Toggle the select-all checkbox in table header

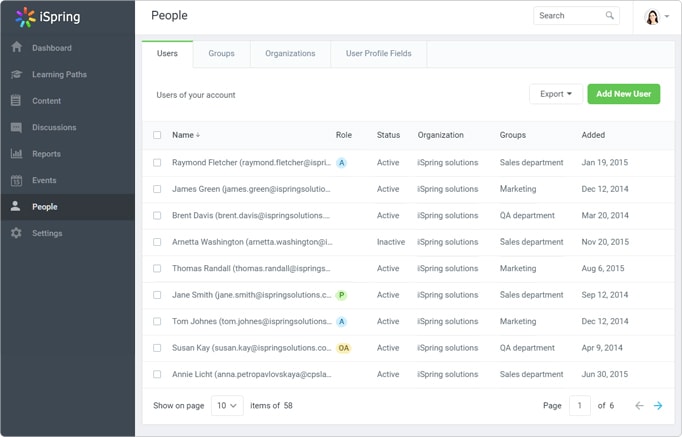157,135
